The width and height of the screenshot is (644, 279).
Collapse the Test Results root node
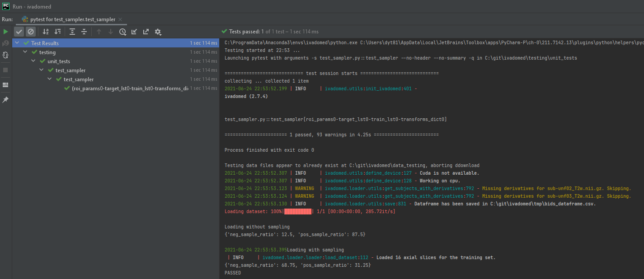(x=17, y=43)
